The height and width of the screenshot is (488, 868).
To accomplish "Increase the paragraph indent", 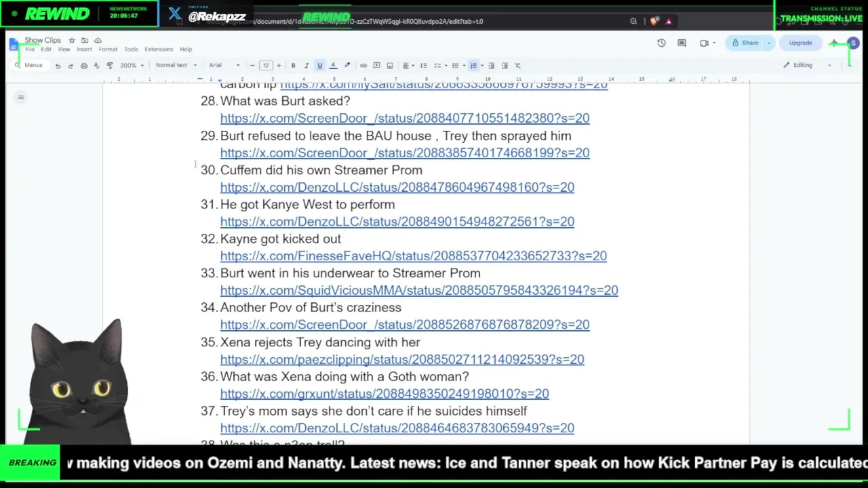I will pyautogui.click(x=505, y=66).
